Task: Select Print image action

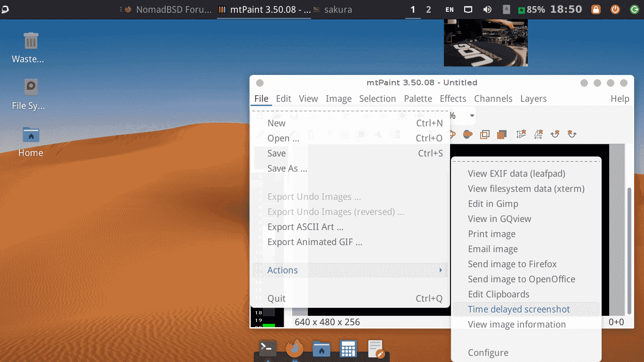Action: click(526, 234)
